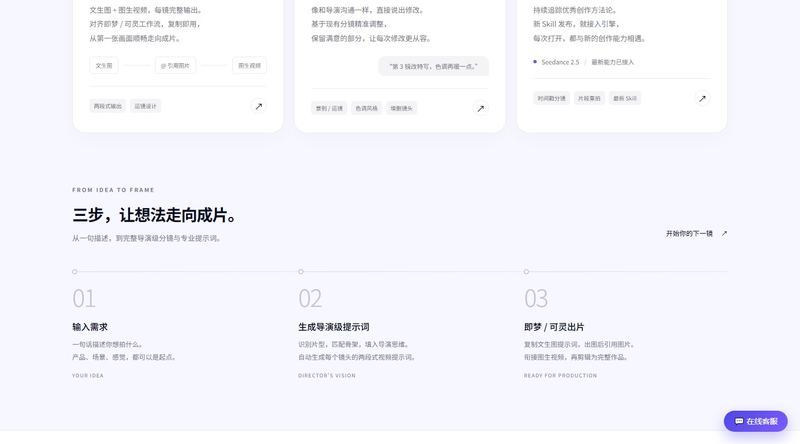
Task: Click the step number 01
Action: pos(84,299)
